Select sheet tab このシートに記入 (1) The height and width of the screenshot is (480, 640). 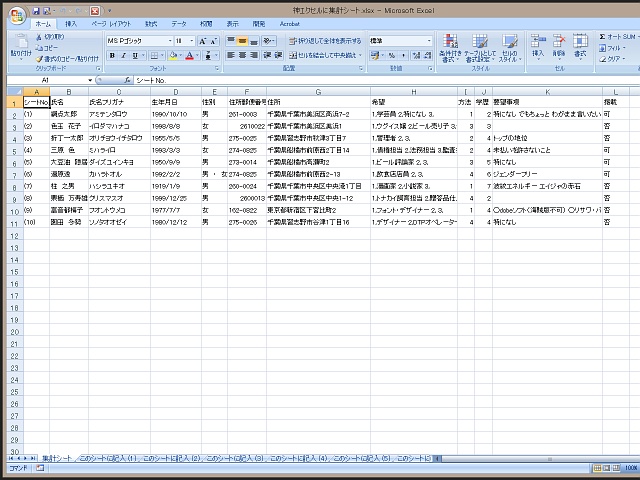click(x=108, y=458)
